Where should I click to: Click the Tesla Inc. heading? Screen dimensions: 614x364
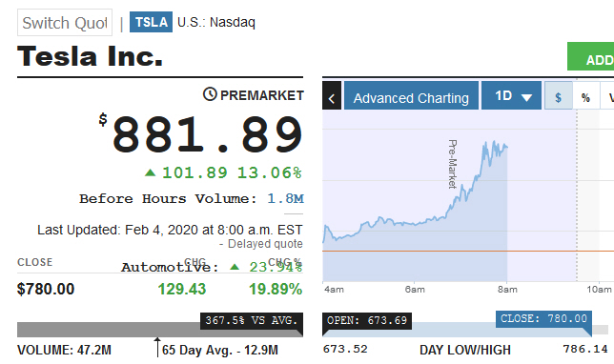click(x=90, y=56)
